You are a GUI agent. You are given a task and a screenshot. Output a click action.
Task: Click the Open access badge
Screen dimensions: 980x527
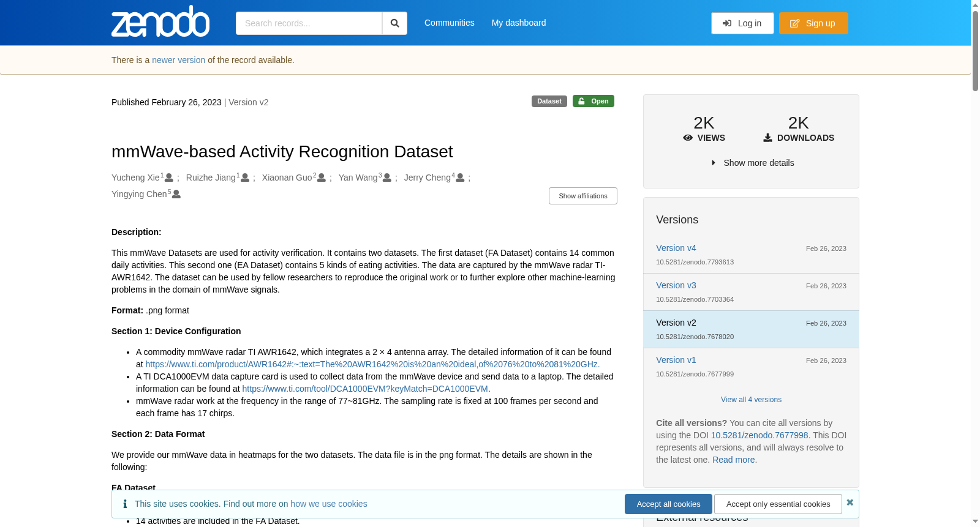594,101
